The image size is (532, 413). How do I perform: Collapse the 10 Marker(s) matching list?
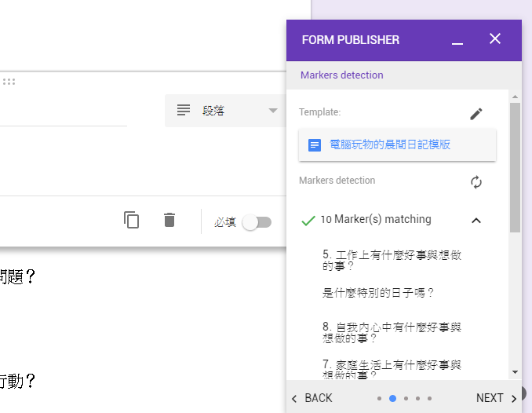coord(476,221)
